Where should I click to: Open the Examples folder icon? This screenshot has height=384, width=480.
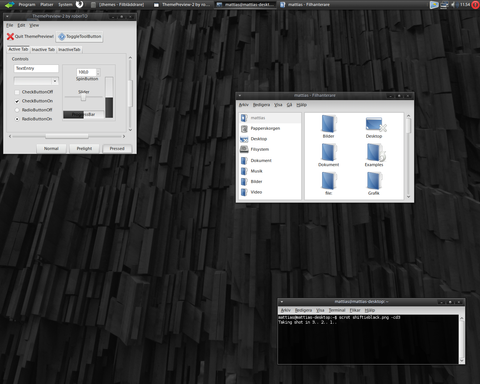[374, 153]
